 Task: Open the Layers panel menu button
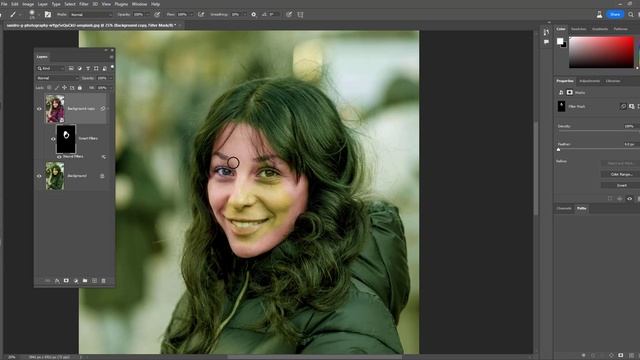coord(111,57)
